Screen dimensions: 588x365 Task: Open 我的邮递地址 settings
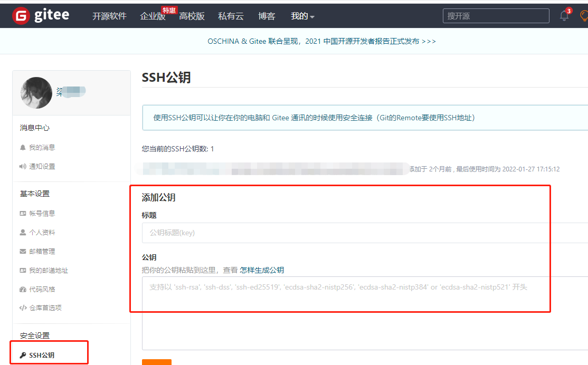click(49, 271)
